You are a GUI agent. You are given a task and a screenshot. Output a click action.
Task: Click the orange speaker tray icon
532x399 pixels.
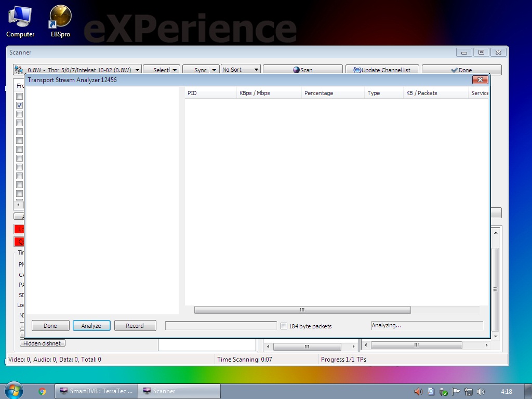coord(418,392)
